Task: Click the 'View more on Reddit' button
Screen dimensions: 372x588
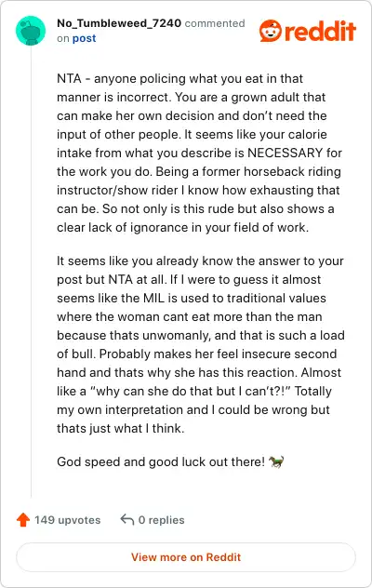Action: click(186, 557)
